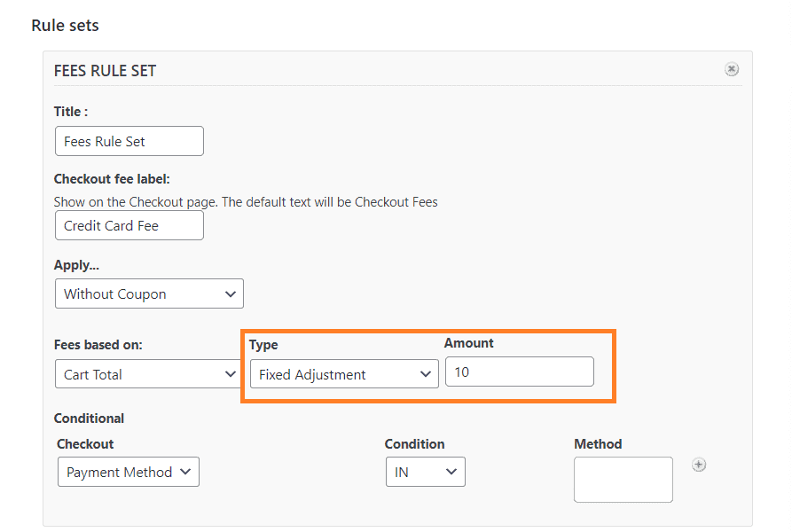The height and width of the screenshot is (532, 792).
Task: Click the Title field containing Fees Rule Set
Action: (x=129, y=141)
